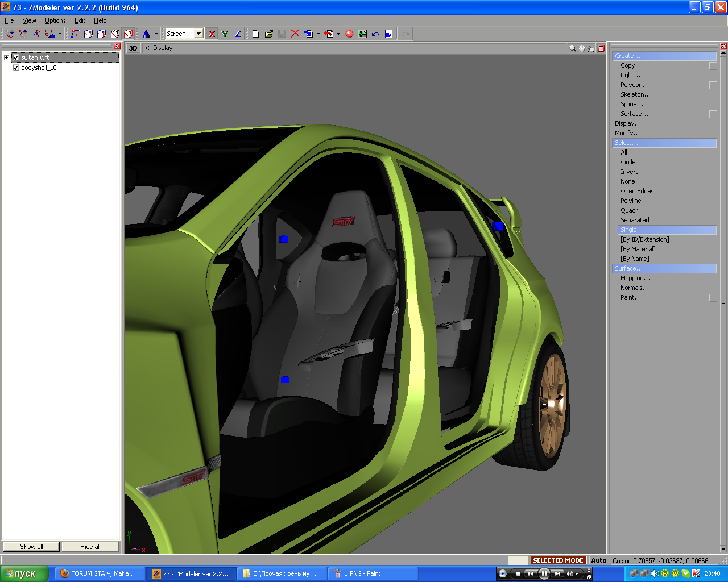Click the Open file folder icon
This screenshot has height=582, width=728.
click(x=268, y=34)
